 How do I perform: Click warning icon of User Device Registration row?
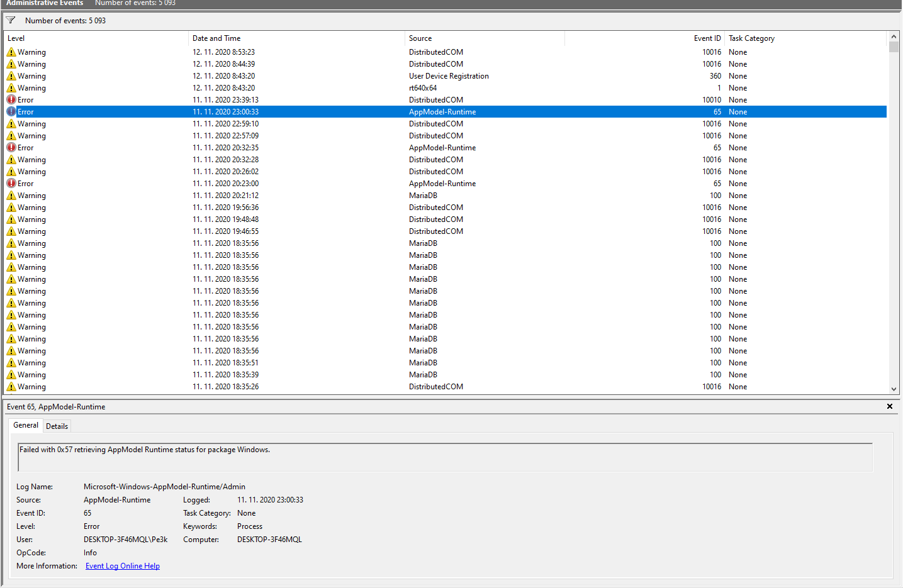[x=11, y=76]
